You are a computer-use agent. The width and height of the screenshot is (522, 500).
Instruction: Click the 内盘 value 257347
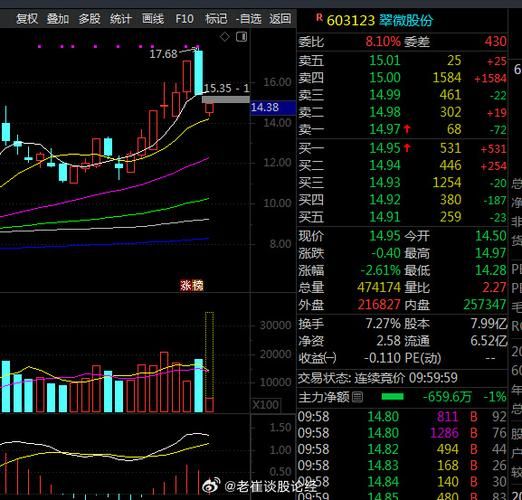tap(485, 305)
